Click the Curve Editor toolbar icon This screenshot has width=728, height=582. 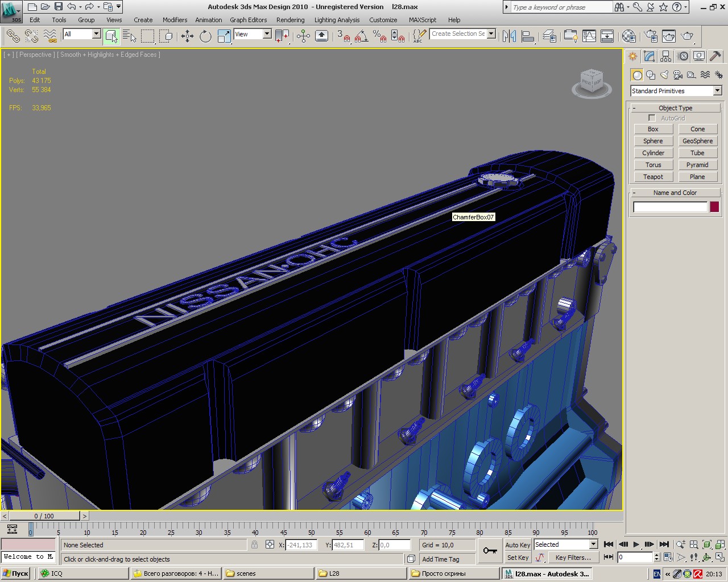tap(589, 36)
